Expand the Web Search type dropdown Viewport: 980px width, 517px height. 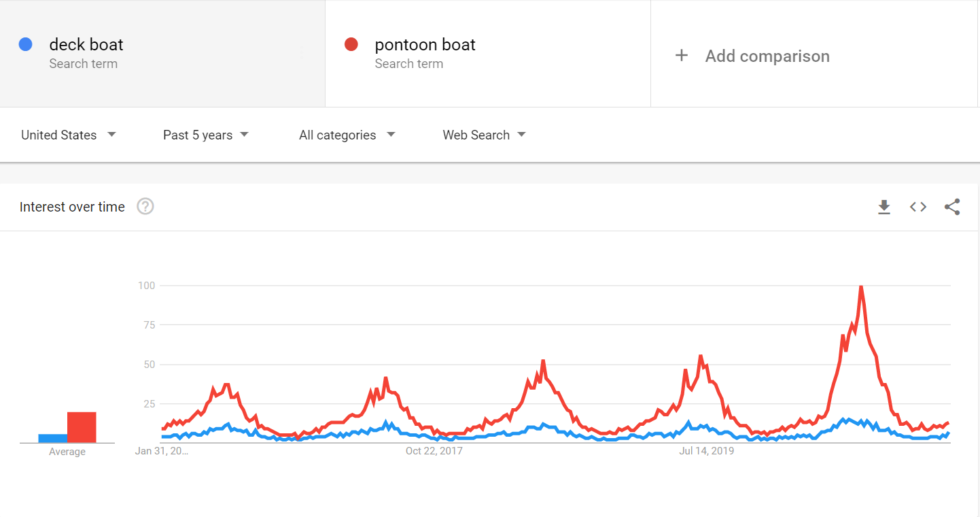(484, 135)
